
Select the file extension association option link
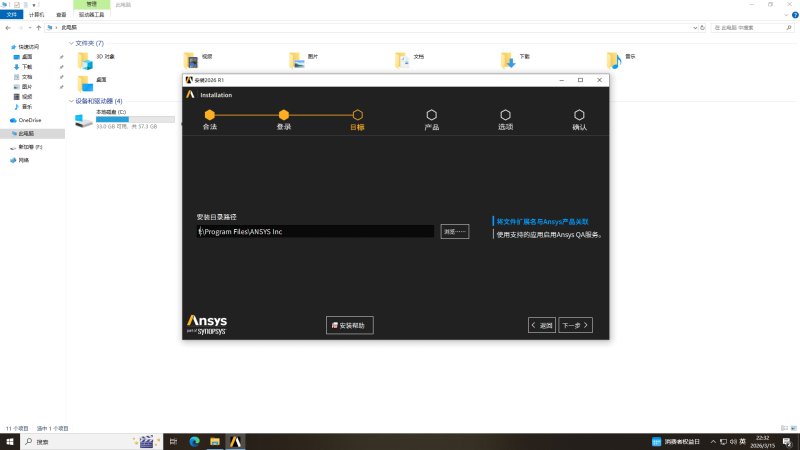pyautogui.click(x=542, y=221)
